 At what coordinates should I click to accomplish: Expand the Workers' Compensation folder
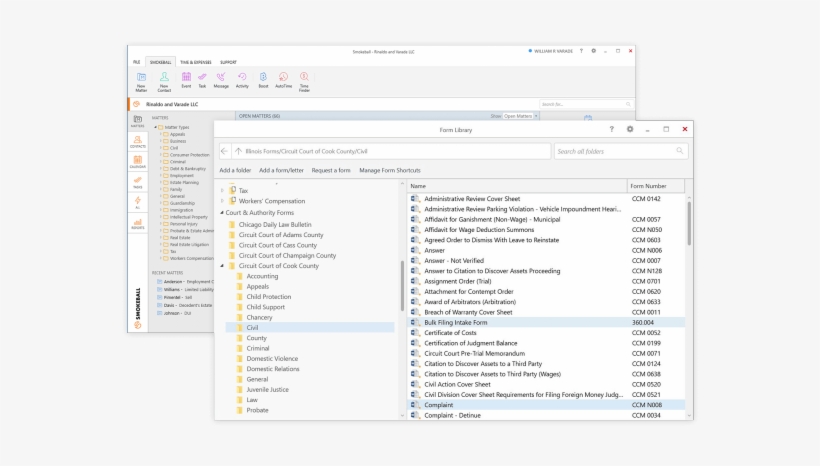coord(222,201)
